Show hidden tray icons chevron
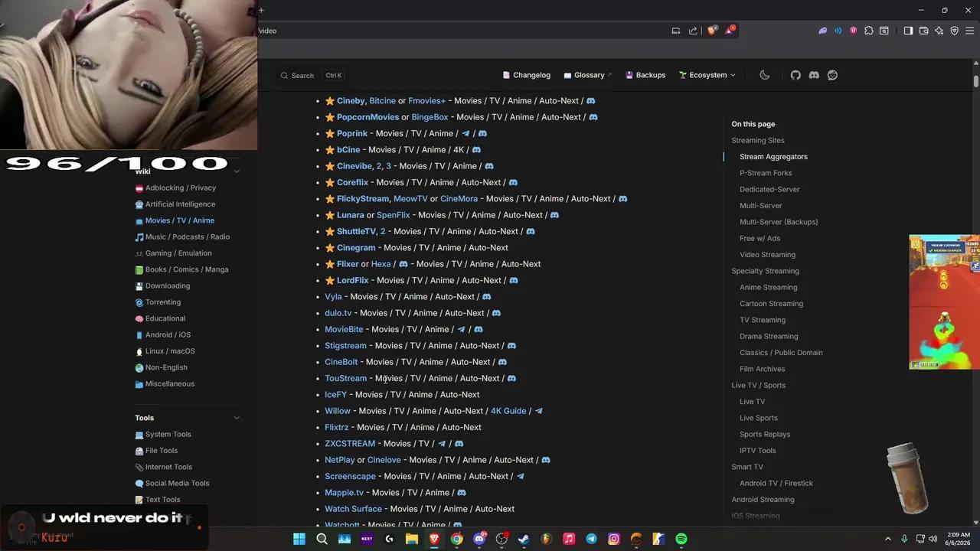This screenshot has height=551, width=980. coord(887,539)
